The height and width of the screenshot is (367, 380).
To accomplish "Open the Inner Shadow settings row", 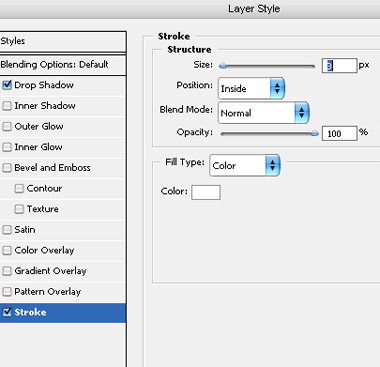I will click(x=63, y=106).
